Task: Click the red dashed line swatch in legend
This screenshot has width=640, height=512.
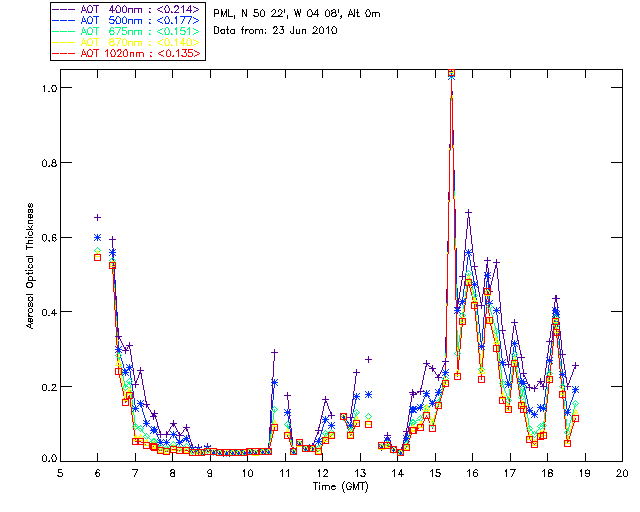Action: [x=64, y=54]
